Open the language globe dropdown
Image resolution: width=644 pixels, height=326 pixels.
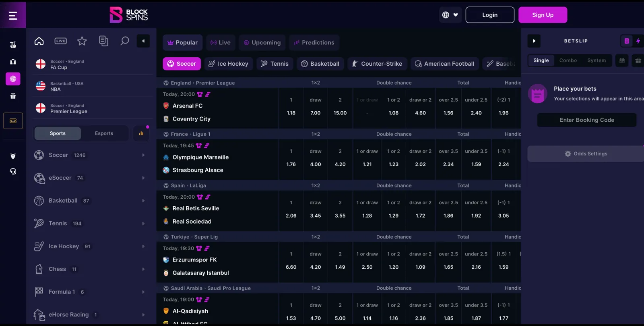450,15
